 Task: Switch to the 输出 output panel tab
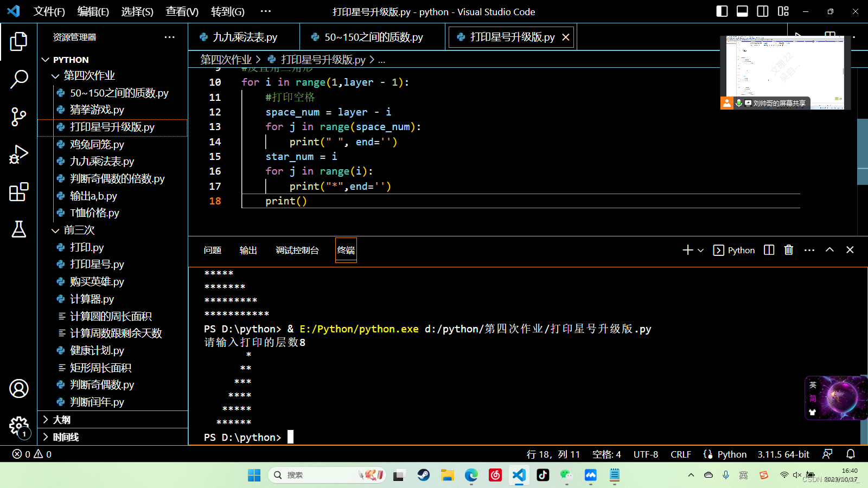pyautogui.click(x=248, y=250)
